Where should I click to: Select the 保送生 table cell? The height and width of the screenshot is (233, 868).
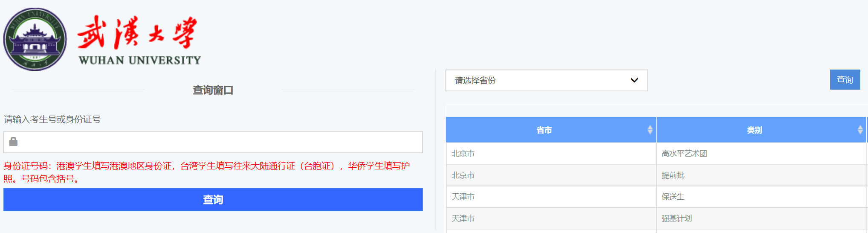click(x=673, y=197)
